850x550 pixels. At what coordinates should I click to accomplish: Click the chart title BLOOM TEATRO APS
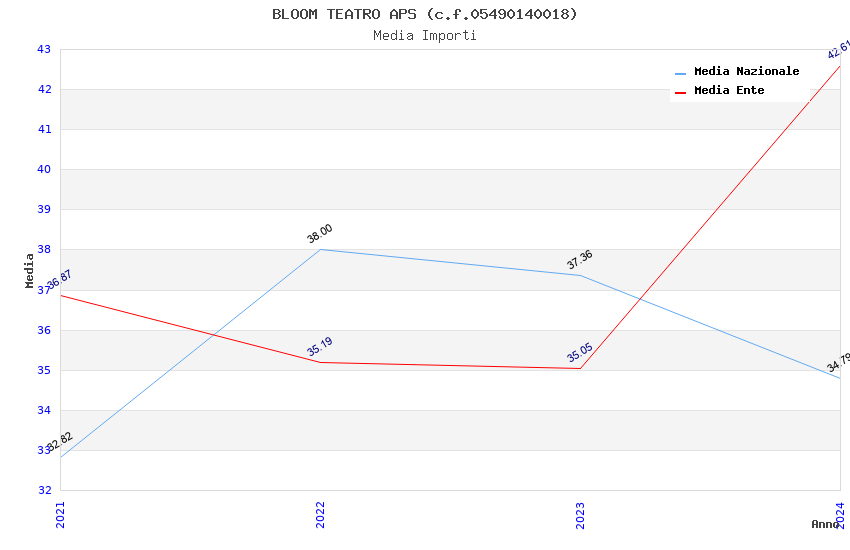pyautogui.click(x=425, y=14)
